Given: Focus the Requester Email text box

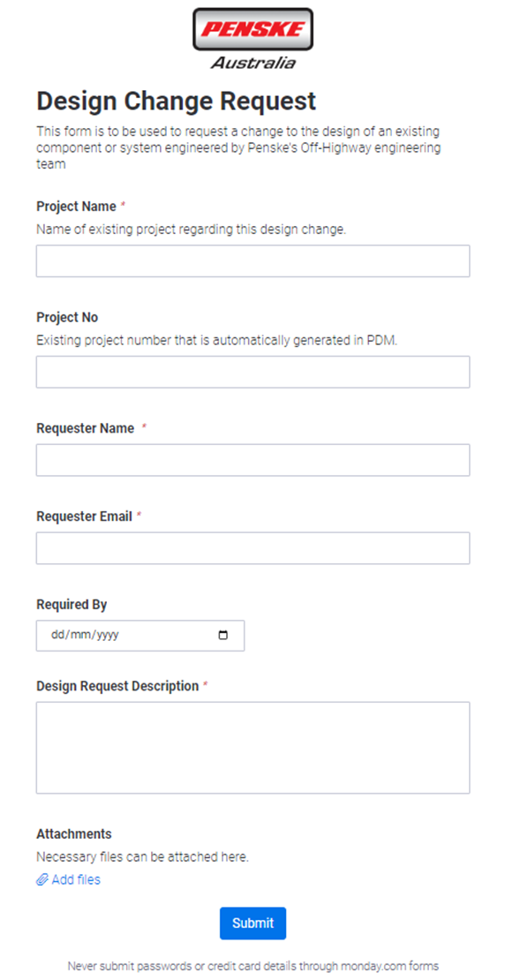Looking at the screenshot, I should point(253,548).
